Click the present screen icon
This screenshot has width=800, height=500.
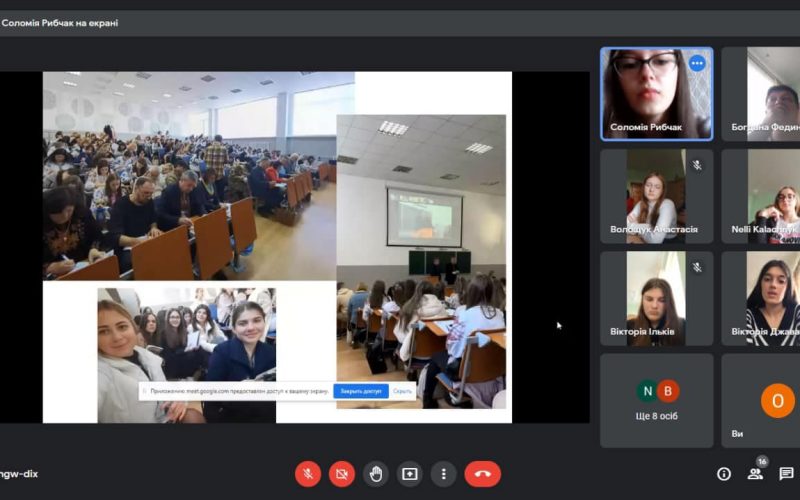point(410,474)
